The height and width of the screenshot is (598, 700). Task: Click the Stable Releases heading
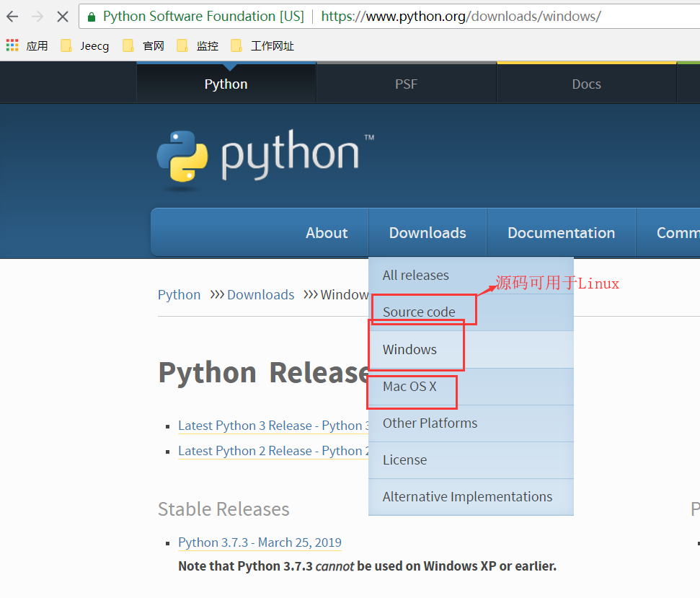pyautogui.click(x=223, y=509)
